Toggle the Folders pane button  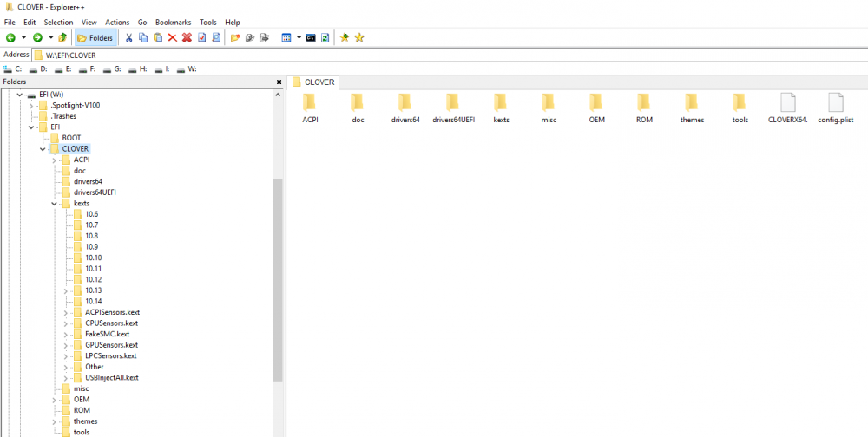[95, 37]
